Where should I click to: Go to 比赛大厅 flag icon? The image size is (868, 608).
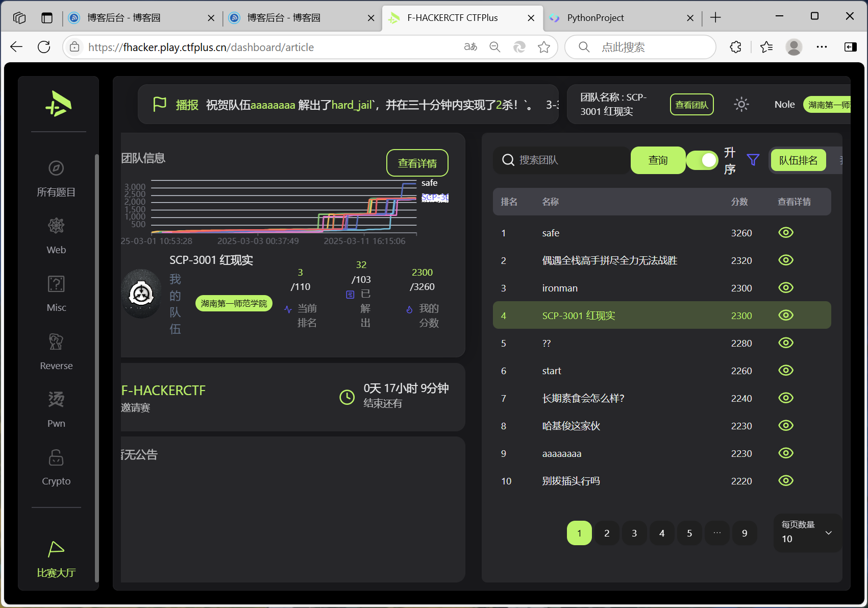click(x=56, y=549)
